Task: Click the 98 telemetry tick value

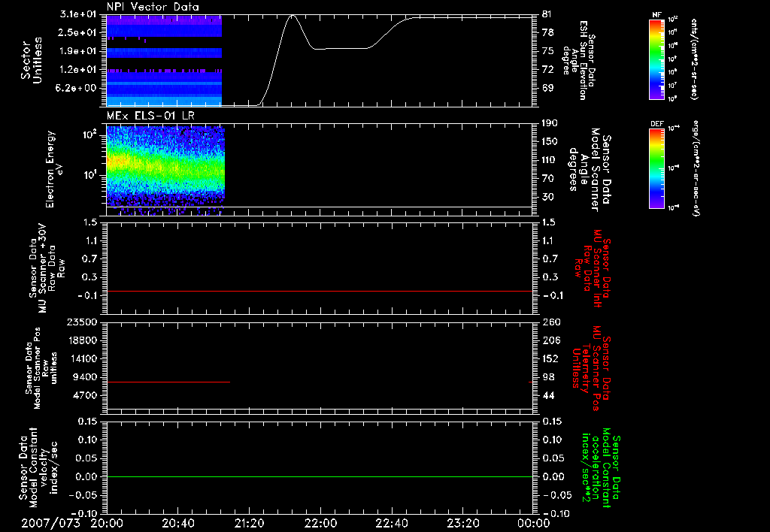Action: tap(547, 377)
